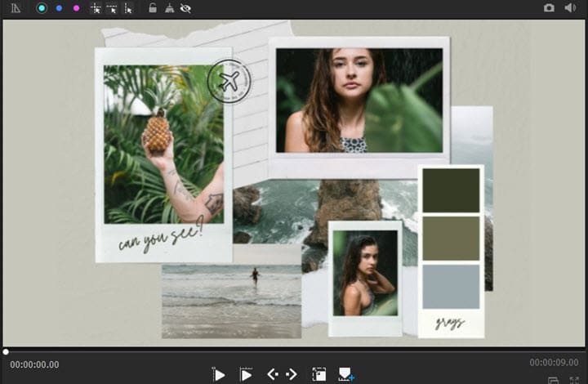Click the play to end button
The image size is (588, 384).
tap(245, 374)
